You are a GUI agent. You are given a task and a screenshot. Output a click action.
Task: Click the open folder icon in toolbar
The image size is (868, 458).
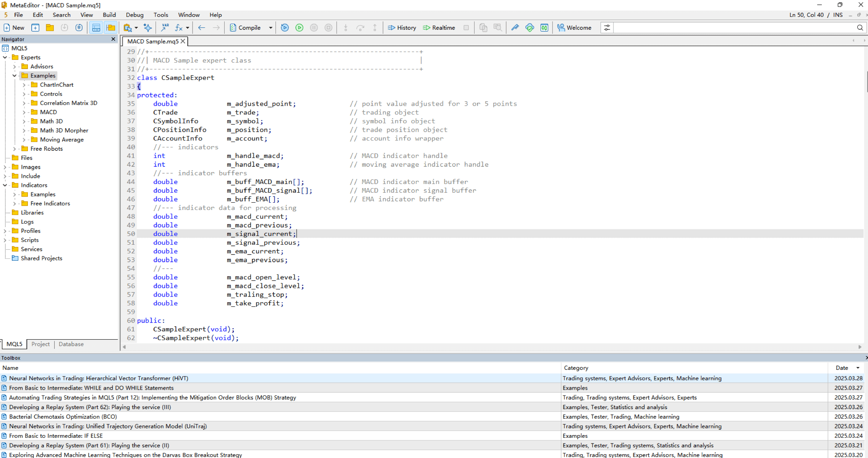click(x=50, y=27)
